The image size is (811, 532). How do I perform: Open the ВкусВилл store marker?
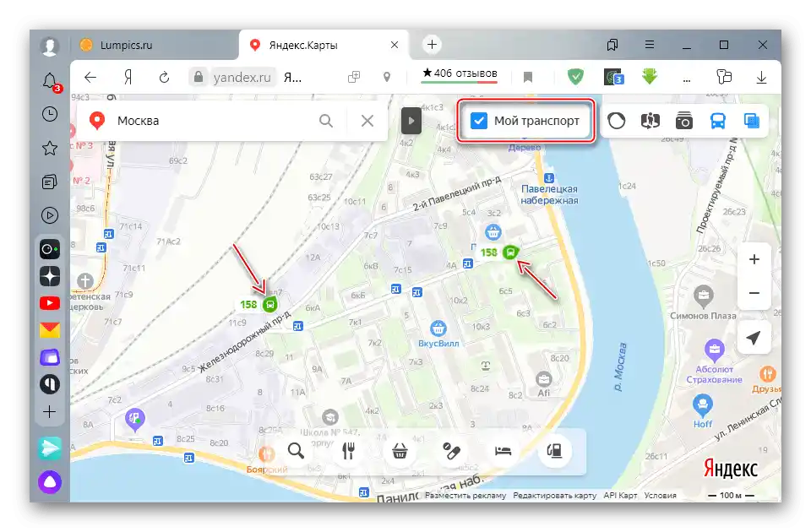coord(438,328)
